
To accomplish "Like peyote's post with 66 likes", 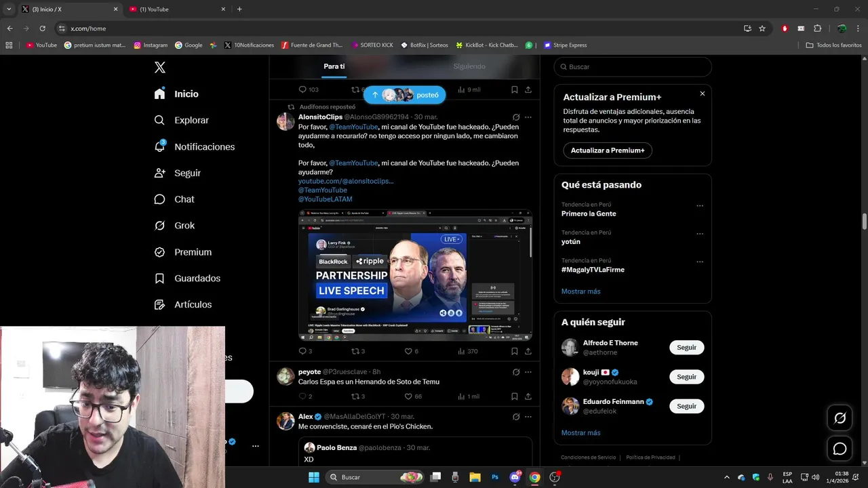I will [413, 396].
